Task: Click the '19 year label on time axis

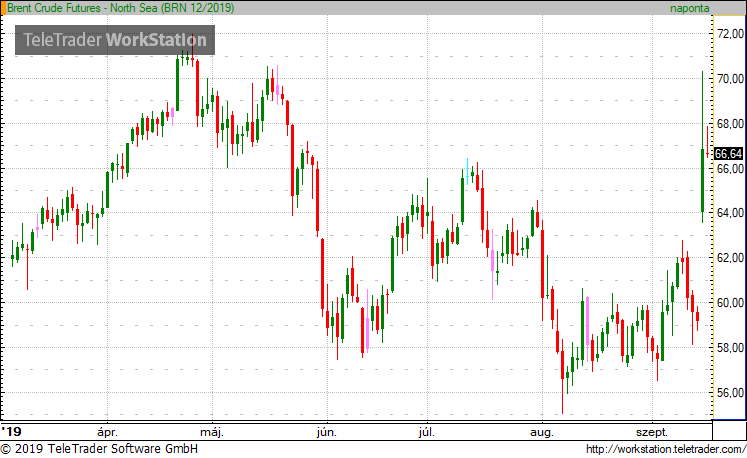Action: click(x=11, y=432)
